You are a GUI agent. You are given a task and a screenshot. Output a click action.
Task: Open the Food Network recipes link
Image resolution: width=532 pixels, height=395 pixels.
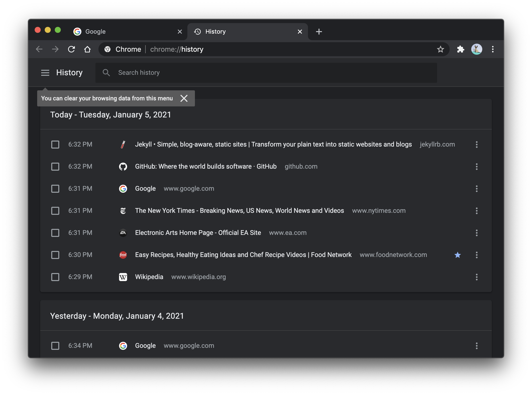click(243, 255)
